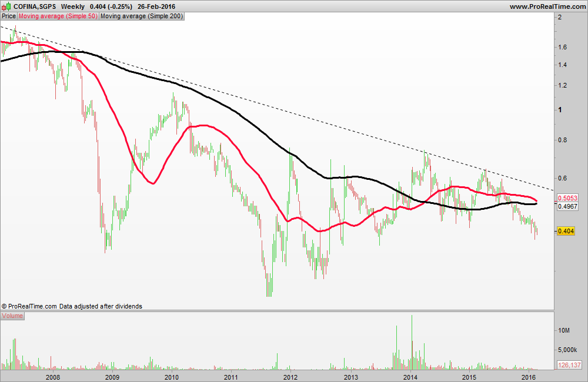Click the 5,000k volume scale label
588x382 pixels.
(568, 350)
